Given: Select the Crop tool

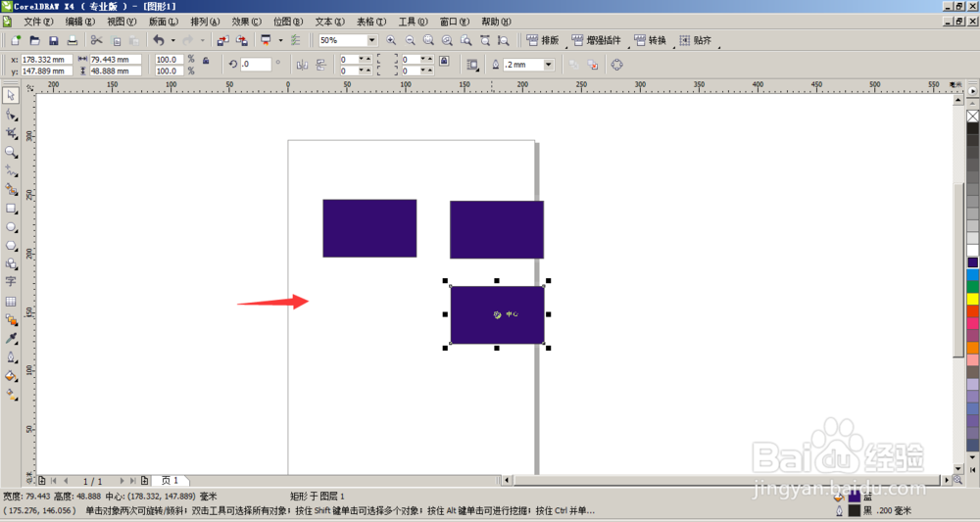Looking at the screenshot, I should coord(11,133).
